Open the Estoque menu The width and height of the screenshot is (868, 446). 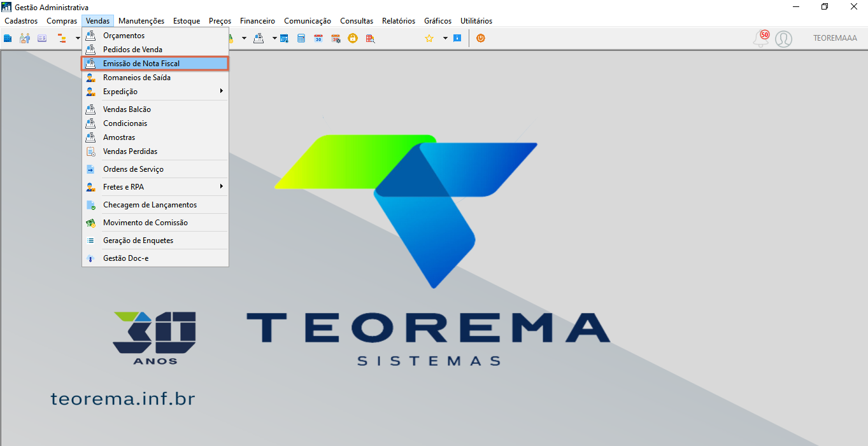click(187, 21)
